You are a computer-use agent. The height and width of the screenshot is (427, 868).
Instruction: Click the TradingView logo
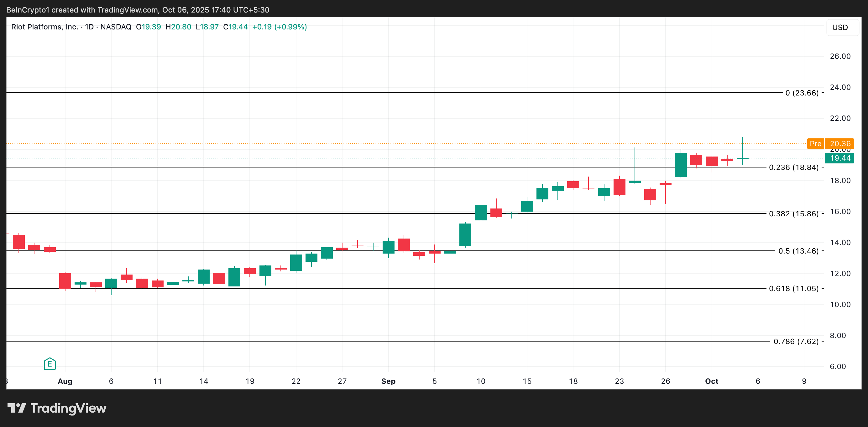[17, 408]
